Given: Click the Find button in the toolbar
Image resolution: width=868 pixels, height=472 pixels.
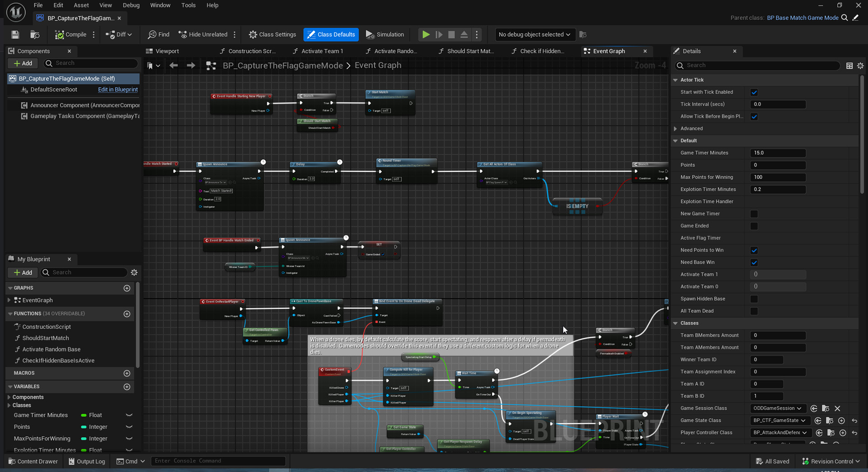Looking at the screenshot, I should (159, 34).
